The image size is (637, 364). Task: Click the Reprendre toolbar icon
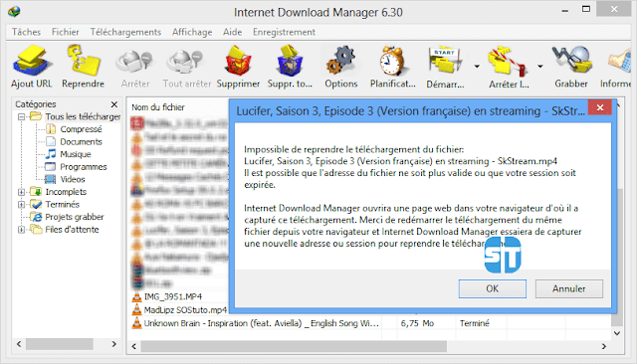[x=84, y=61]
